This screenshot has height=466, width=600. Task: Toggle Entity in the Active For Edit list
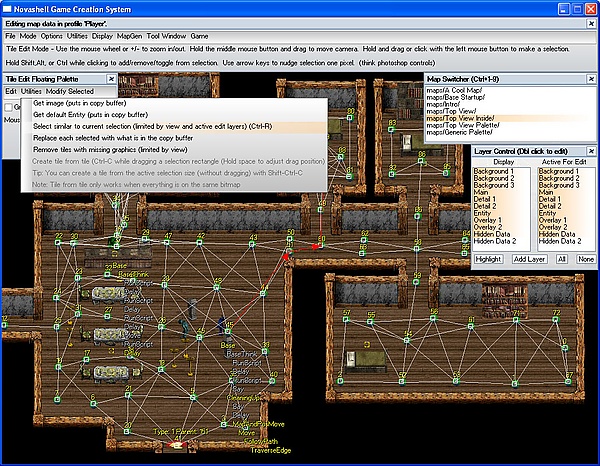click(551, 212)
